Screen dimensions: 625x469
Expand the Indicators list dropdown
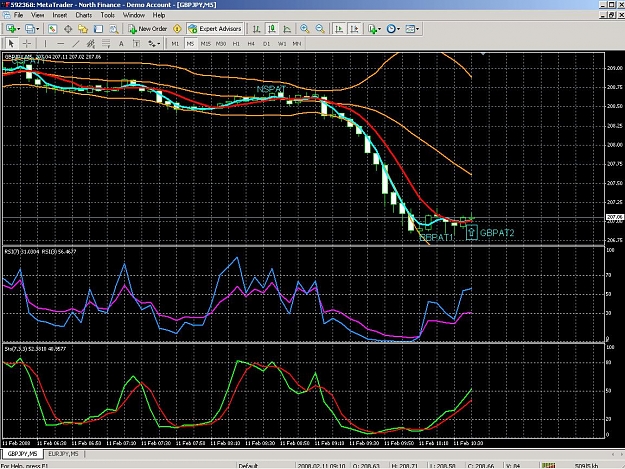tap(379, 29)
